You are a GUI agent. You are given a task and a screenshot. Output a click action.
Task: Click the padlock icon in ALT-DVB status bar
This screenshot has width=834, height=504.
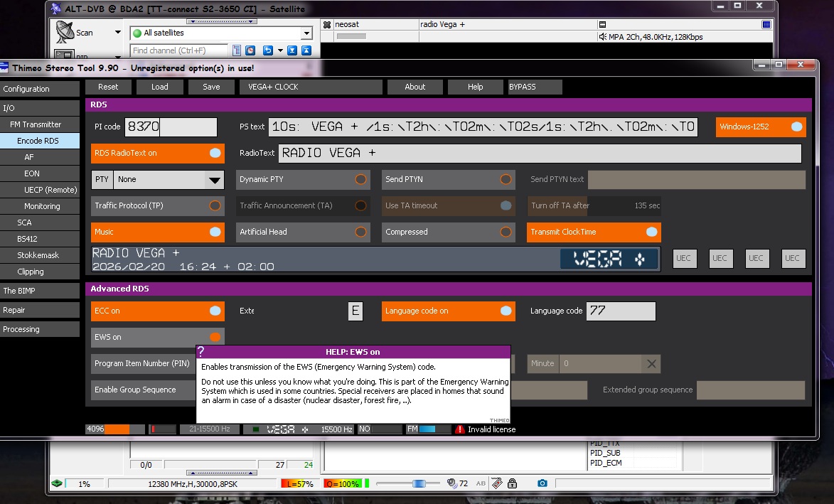click(x=512, y=483)
